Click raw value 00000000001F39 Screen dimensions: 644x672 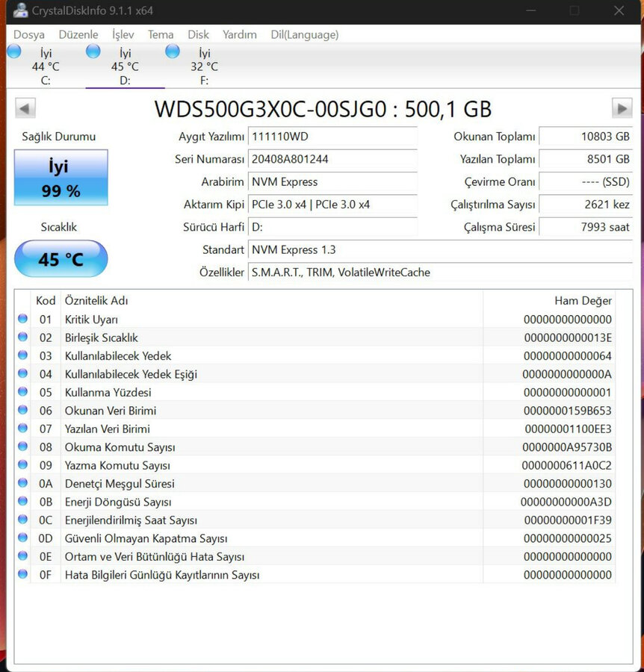[568, 520]
